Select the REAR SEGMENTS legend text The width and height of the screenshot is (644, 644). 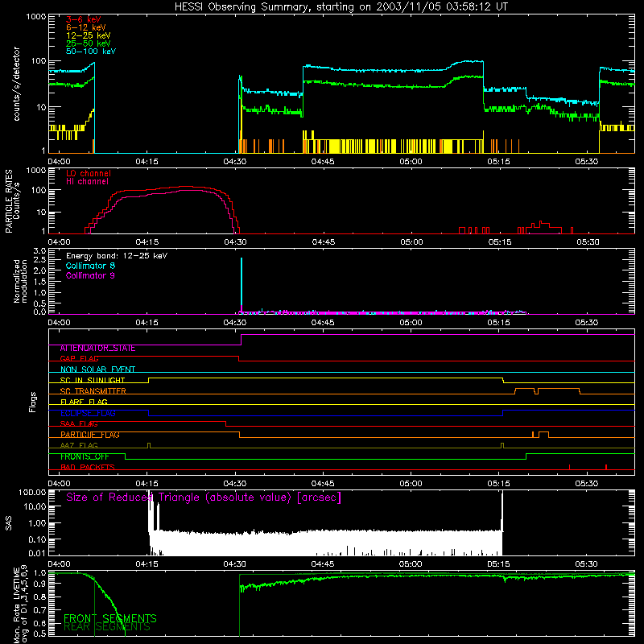pyautogui.click(x=107, y=627)
